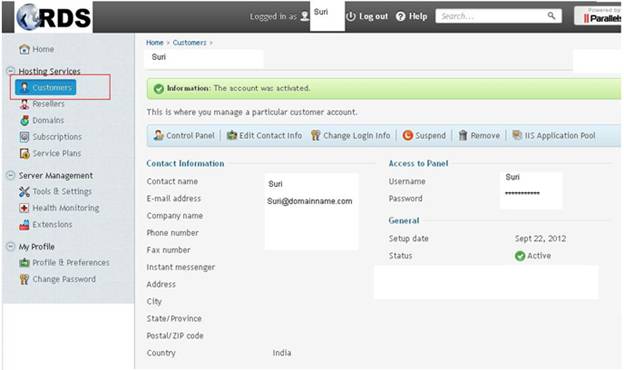Collapse the Hosting Services section
This screenshot has height=370, width=624.
(11, 71)
